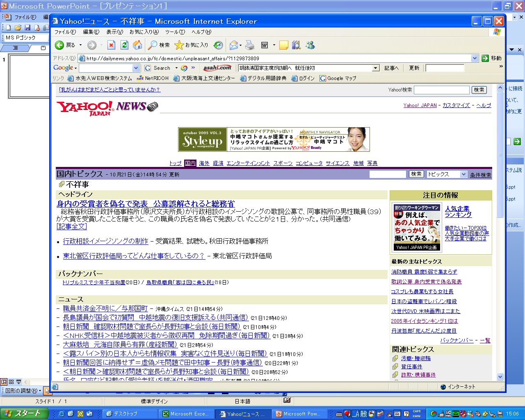
Task: Click the 検索 button beside Yahoo!検索
Action: (479, 90)
